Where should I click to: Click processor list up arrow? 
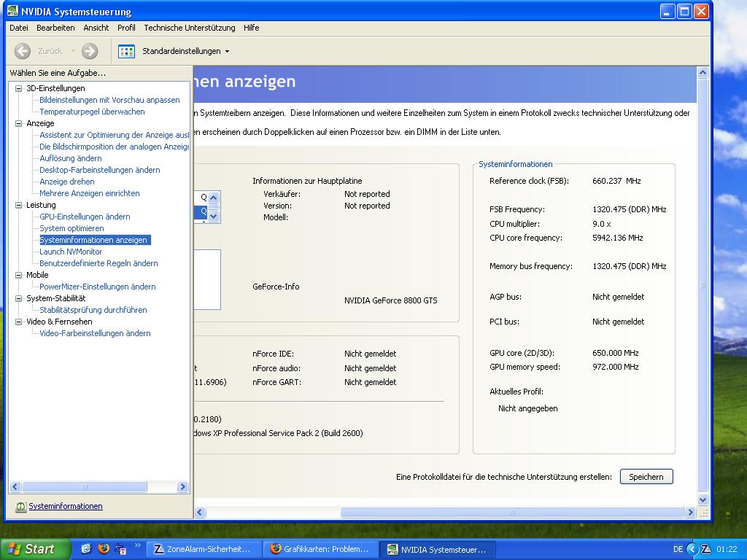(x=214, y=197)
